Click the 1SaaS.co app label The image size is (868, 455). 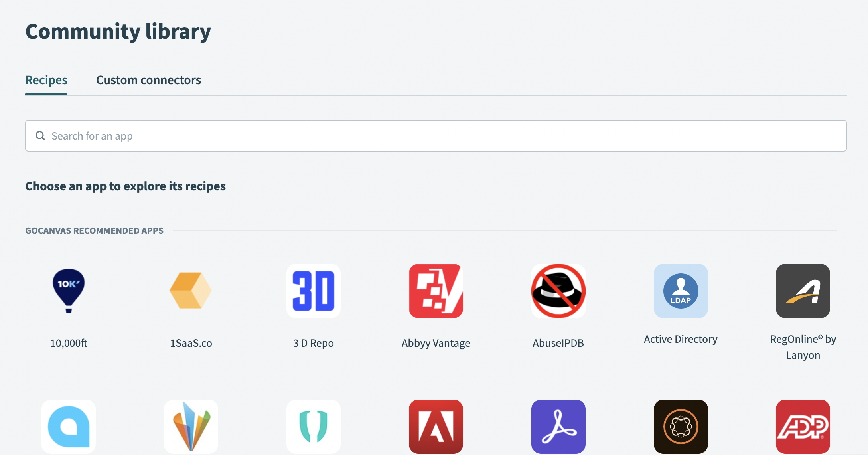pyautogui.click(x=191, y=343)
